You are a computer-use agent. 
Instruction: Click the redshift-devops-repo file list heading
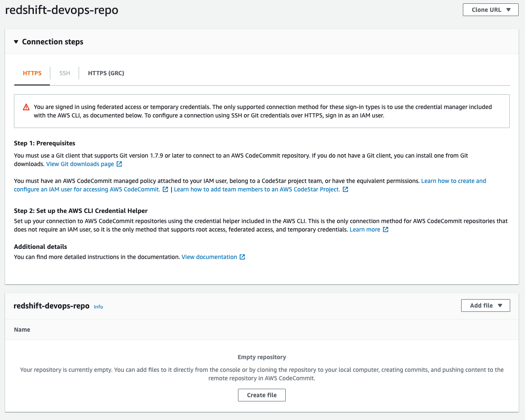click(52, 305)
